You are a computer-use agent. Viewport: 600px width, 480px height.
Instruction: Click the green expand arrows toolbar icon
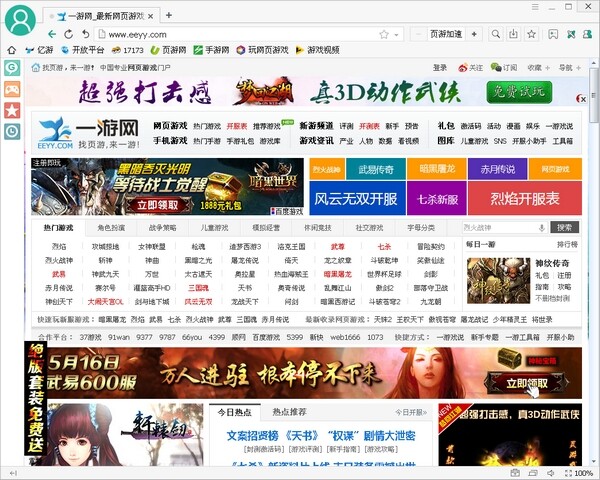click(x=571, y=34)
